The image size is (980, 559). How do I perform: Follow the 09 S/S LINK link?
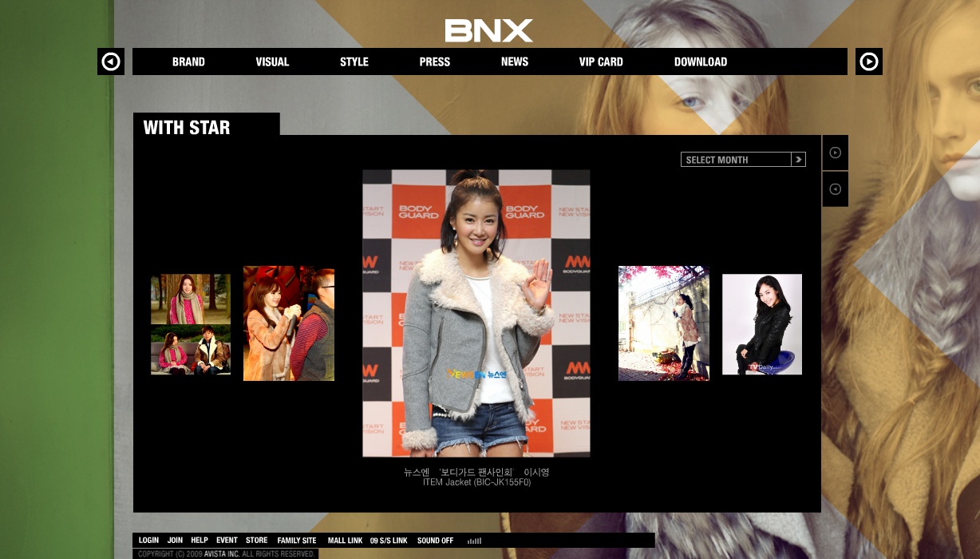(389, 541)
